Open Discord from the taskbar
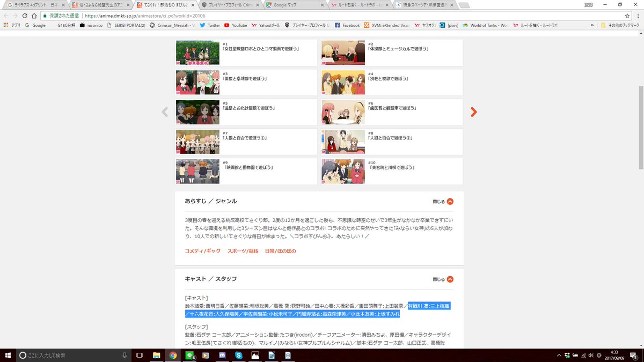This screenshot has width=644, height=362. 222,355
